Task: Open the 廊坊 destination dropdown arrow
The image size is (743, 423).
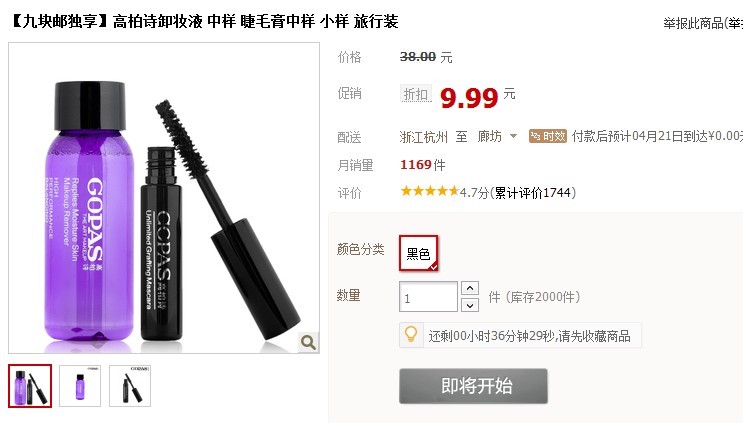Action: click(513, 136)
